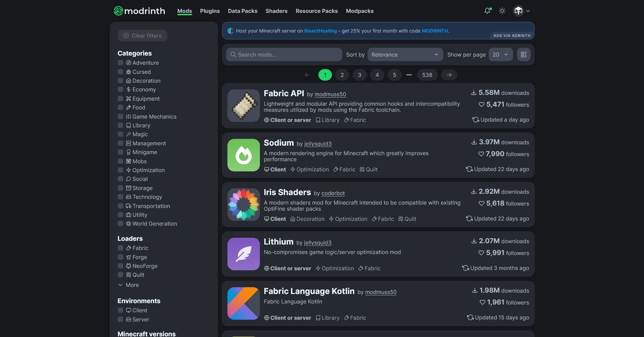
Task: Click the Fabric API thumbnail icon
Action: point(244,106)
